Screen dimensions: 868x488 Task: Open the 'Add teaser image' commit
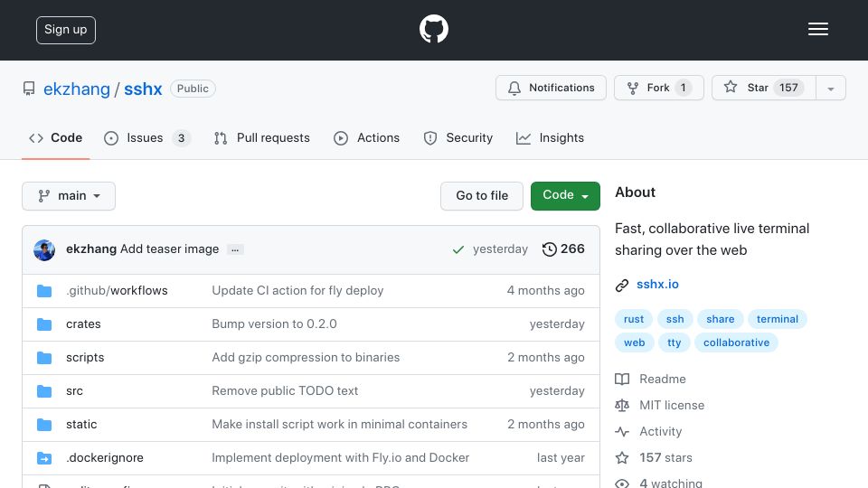coord(169,249)
